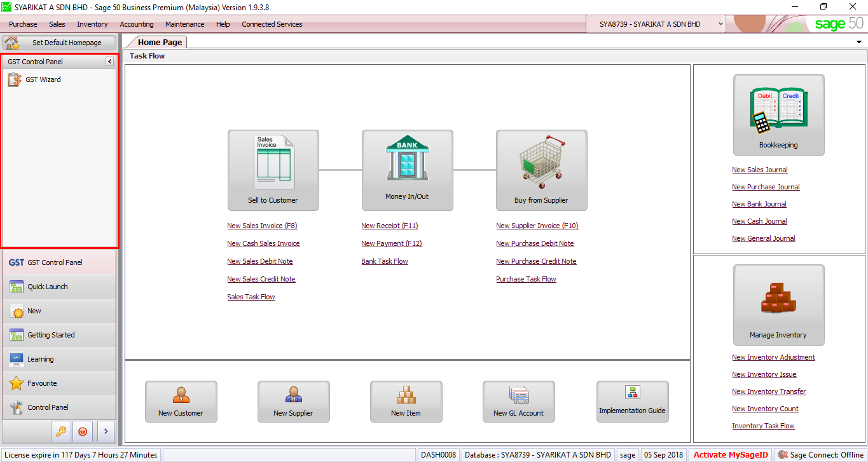The height and width of the screenshot is (462, 868).
Task: Select GST Control Panel in sidebar navigation
Action: point(59,262)
